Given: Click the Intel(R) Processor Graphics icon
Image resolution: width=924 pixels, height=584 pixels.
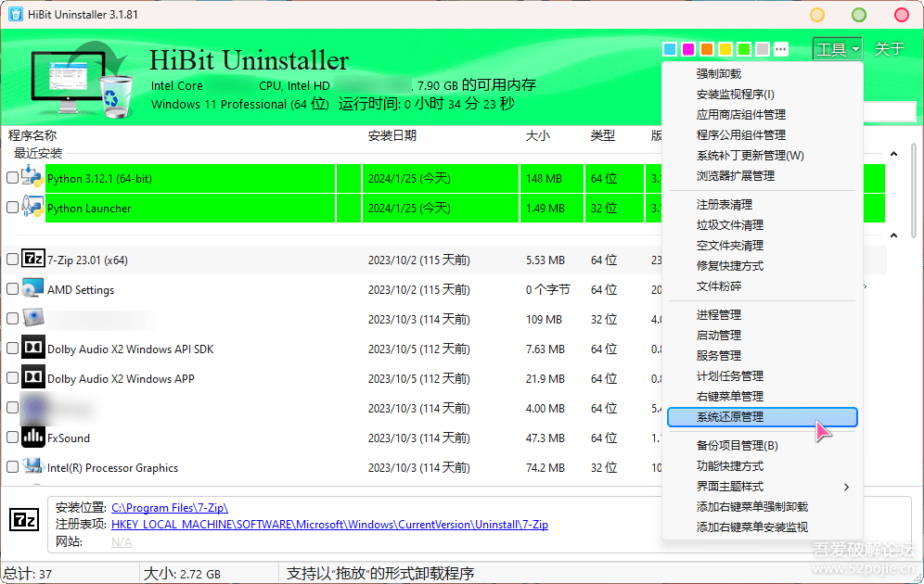Looking at the screenshot, I should (33, 466).
